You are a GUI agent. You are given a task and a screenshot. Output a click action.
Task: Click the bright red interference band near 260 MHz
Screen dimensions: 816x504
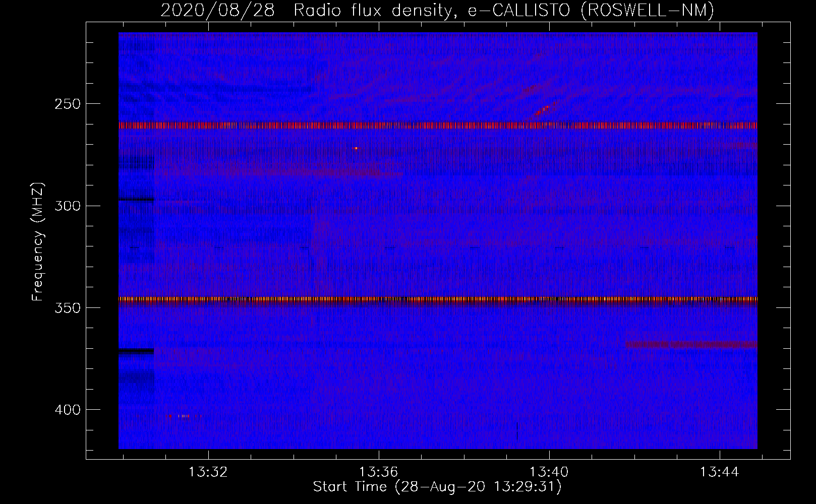pos(438,125)
